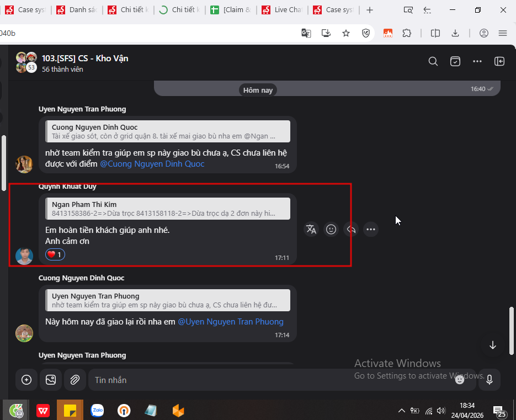This screenshot has width=516, height=420.
Task: Switch to the loading Chi tiết tab
Action: point(179,10)
